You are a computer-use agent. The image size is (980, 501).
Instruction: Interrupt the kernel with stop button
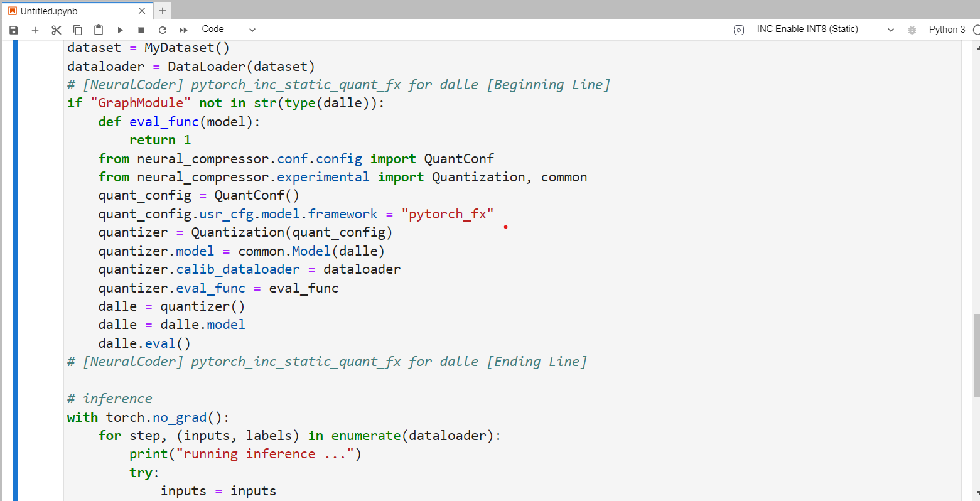[141, 30]
